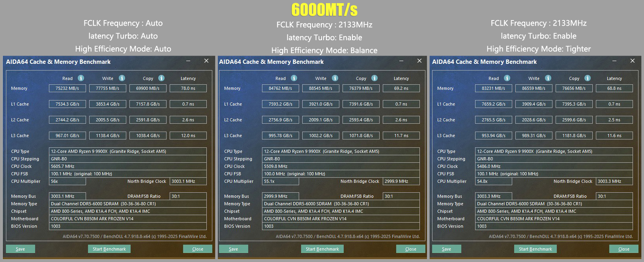Click Copy info icon in right AIDA64 window

pos(588,78)
